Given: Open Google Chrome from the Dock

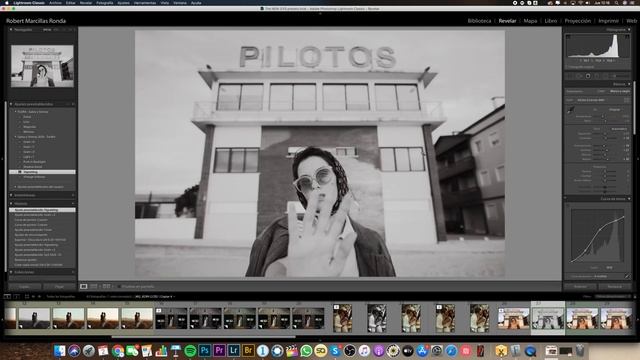Looking at the screenshot, I should click(x=118, y=350).
